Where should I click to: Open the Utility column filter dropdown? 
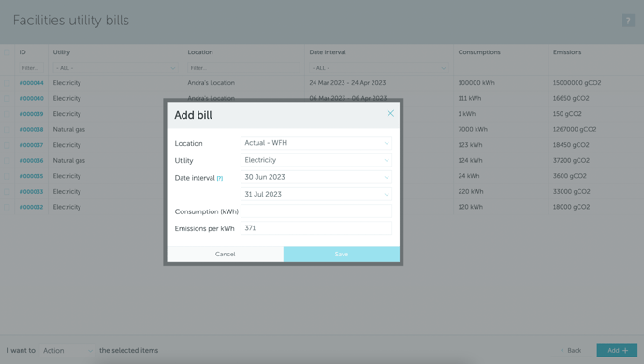[x=115, y=68]
